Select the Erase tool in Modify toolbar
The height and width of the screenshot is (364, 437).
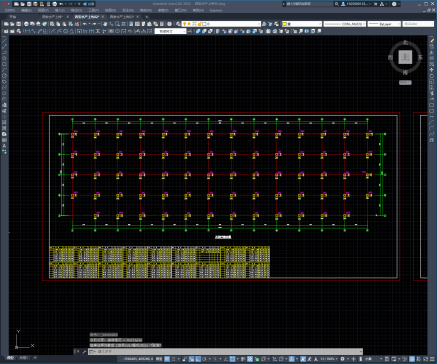tap(432, 40)
